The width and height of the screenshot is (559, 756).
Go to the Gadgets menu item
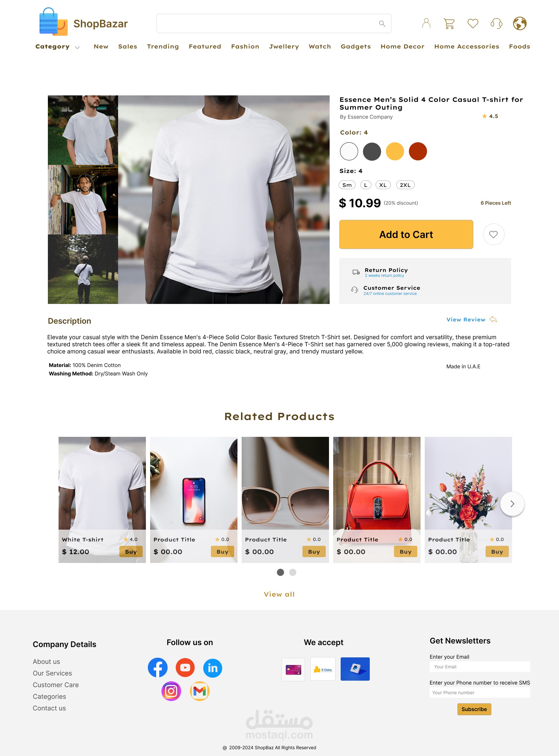[x=356, y=47]
